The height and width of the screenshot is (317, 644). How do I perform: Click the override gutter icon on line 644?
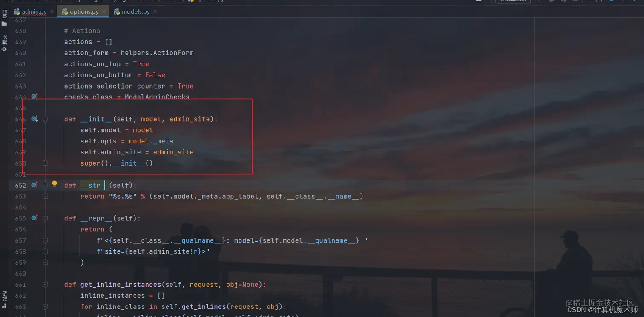[34, 97]
